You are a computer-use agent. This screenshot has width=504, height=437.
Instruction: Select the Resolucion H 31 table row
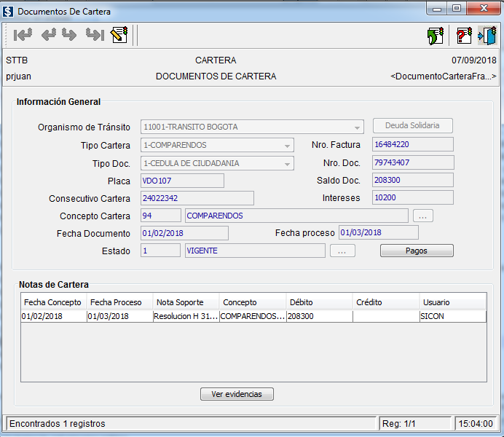click(x=185, y=316)
